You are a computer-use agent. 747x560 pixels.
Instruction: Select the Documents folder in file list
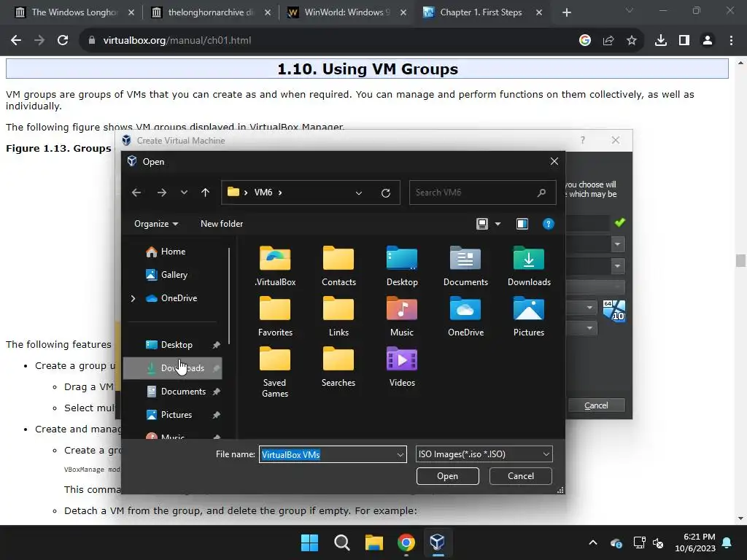(465, 266)
